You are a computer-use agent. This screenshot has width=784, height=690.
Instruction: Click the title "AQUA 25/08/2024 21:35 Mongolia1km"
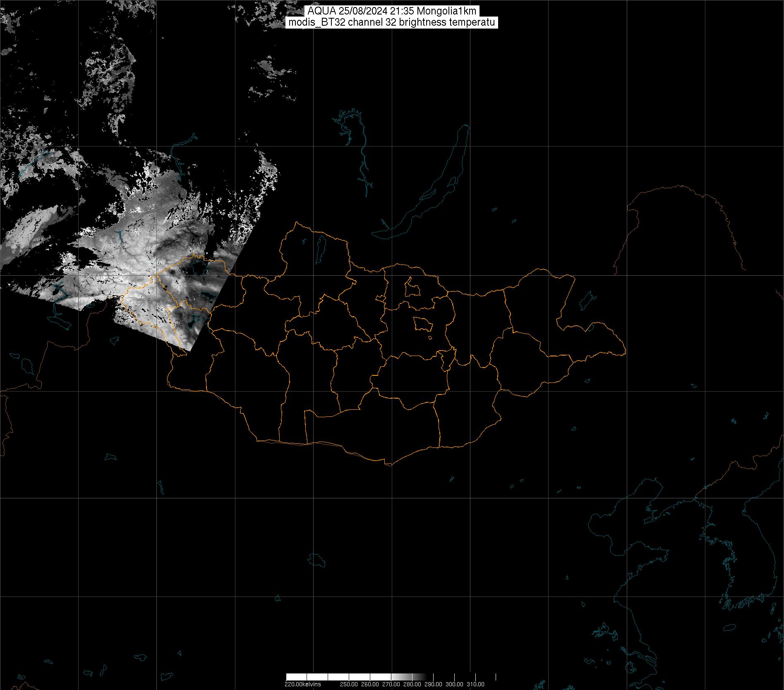coord(392,12)
